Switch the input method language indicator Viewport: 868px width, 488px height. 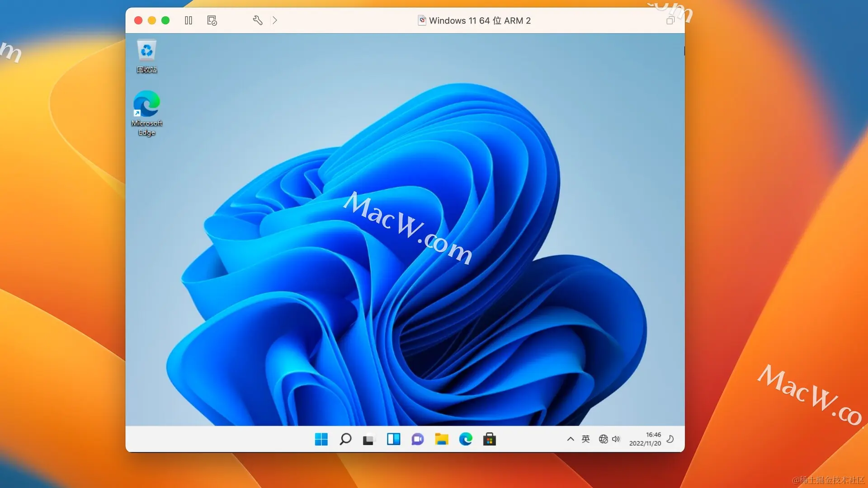586,439
